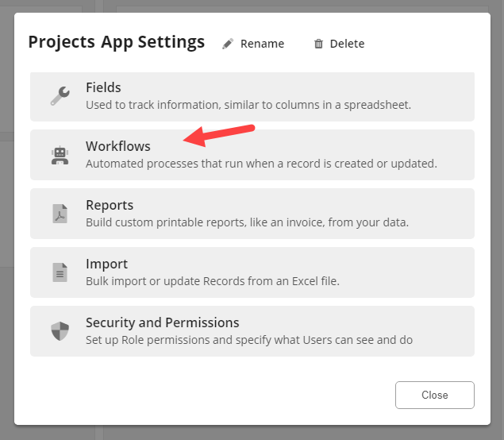This screenshot has height=440, width=504.
Task: Click the PDF icon next to Reports
Action: (x=60, y=214)
